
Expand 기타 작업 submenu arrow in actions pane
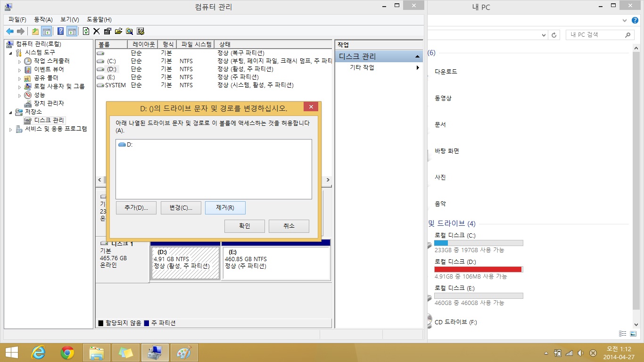tap(418, 67)
